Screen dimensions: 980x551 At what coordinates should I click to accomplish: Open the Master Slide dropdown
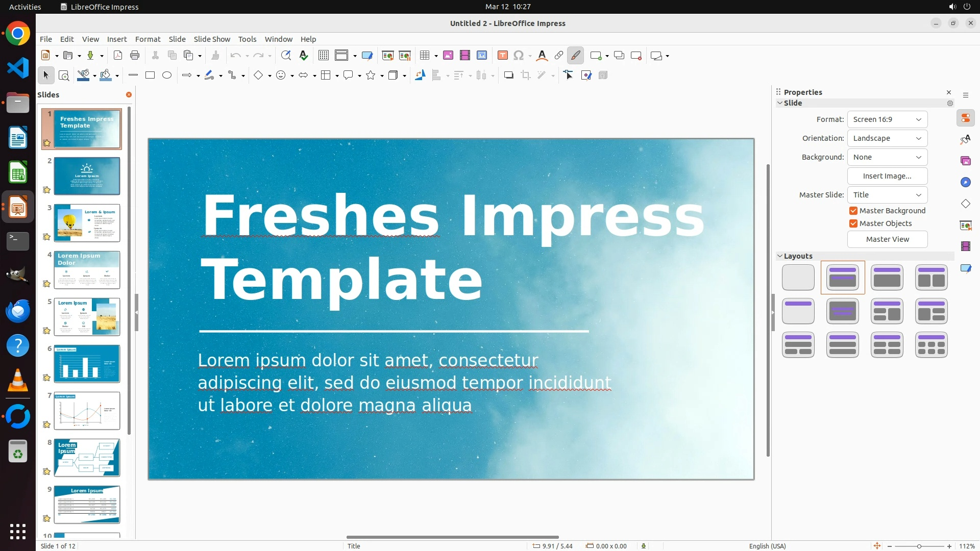pyautogui.click(x=887, y=195)
